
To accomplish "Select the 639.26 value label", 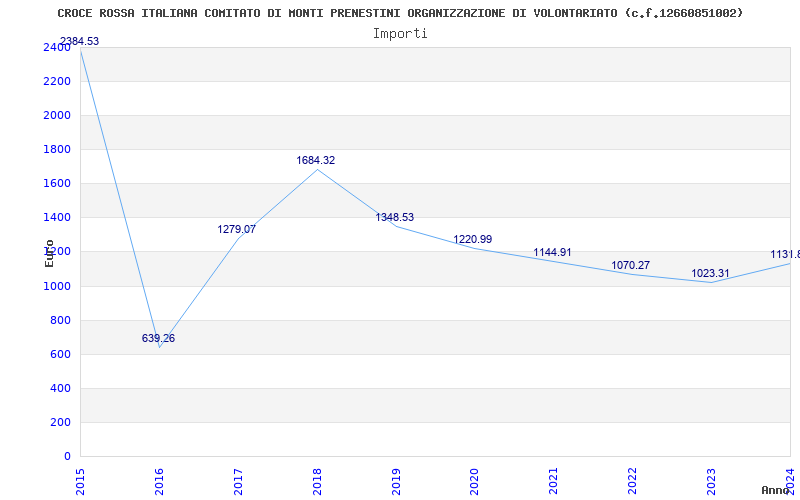I will pyautogui.click(x=158, y=338).
